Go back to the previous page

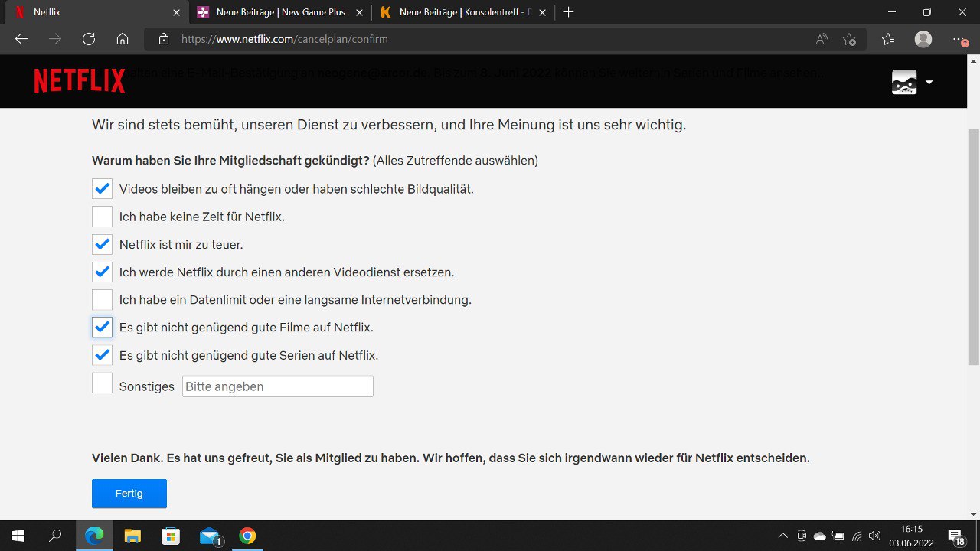click(21, 39)
